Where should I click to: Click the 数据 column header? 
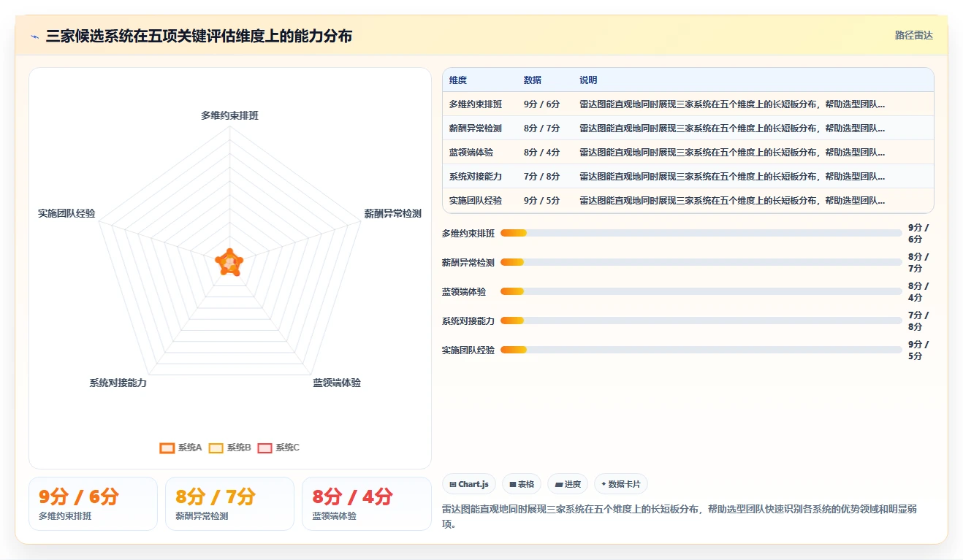(x=533, y=80)
